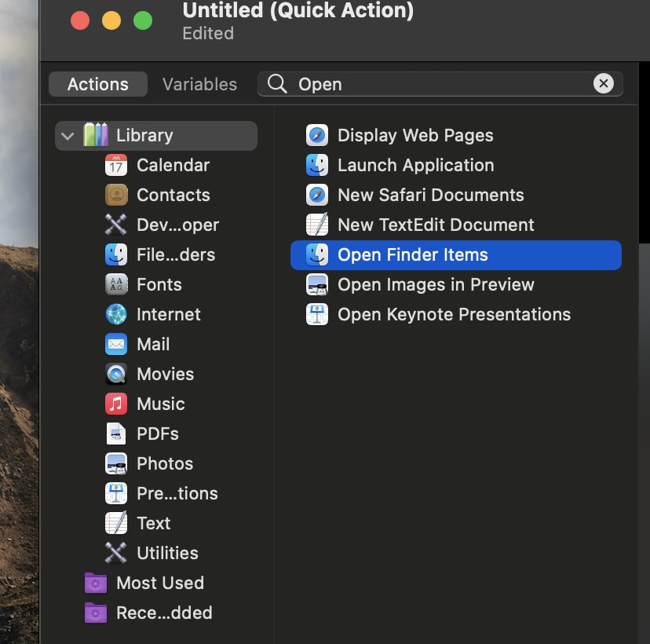Choose the Open Images in Preview text
The height and width of the screenshot is (644, 650).
(x=436, y=285)
